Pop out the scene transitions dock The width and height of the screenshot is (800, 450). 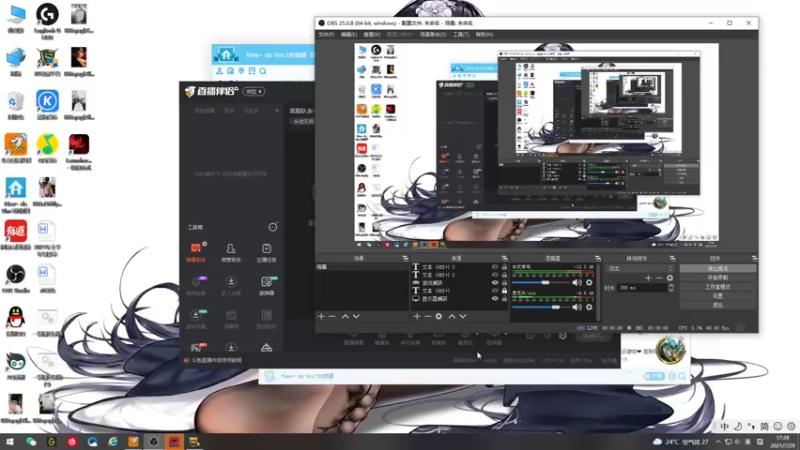click(672, 259)
